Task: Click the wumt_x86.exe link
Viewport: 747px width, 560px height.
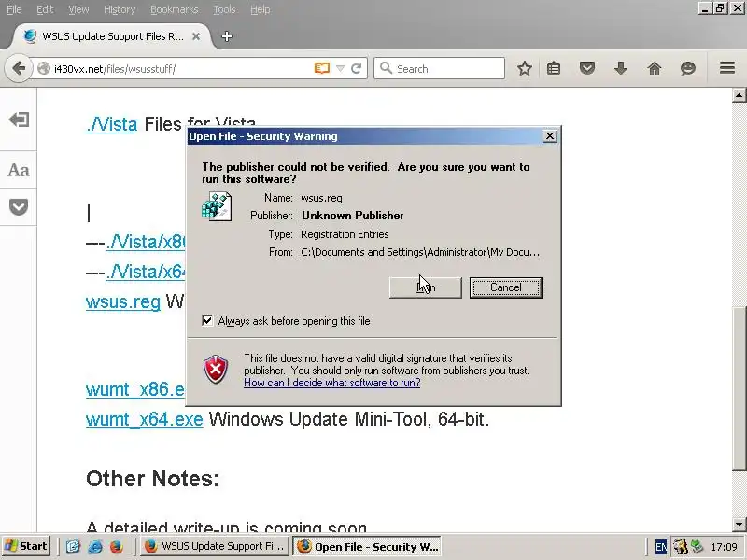Action: tap(135, 389)
